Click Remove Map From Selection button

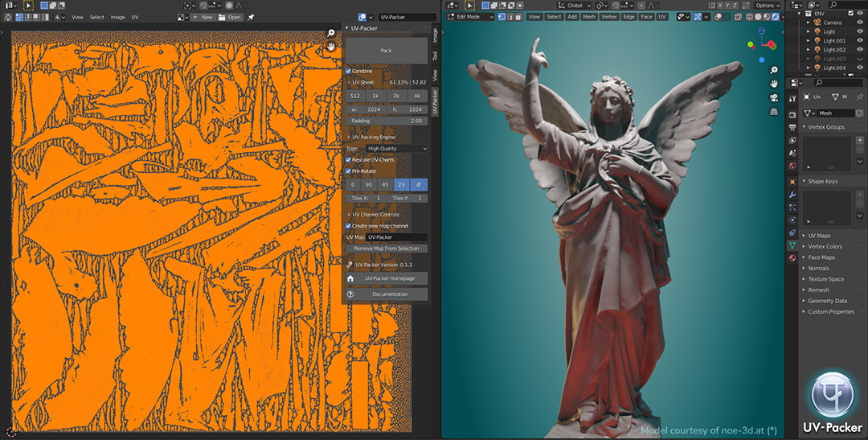coord(387,249)
